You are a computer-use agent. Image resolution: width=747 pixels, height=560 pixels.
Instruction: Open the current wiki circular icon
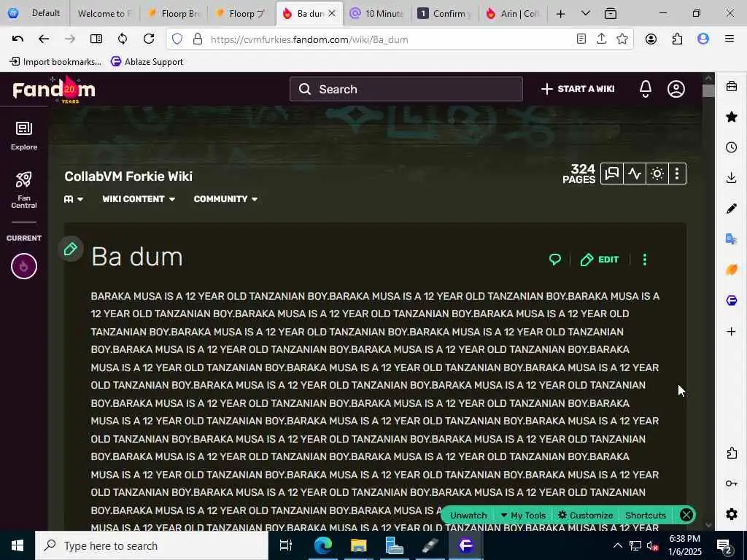[x=24, y=266]
